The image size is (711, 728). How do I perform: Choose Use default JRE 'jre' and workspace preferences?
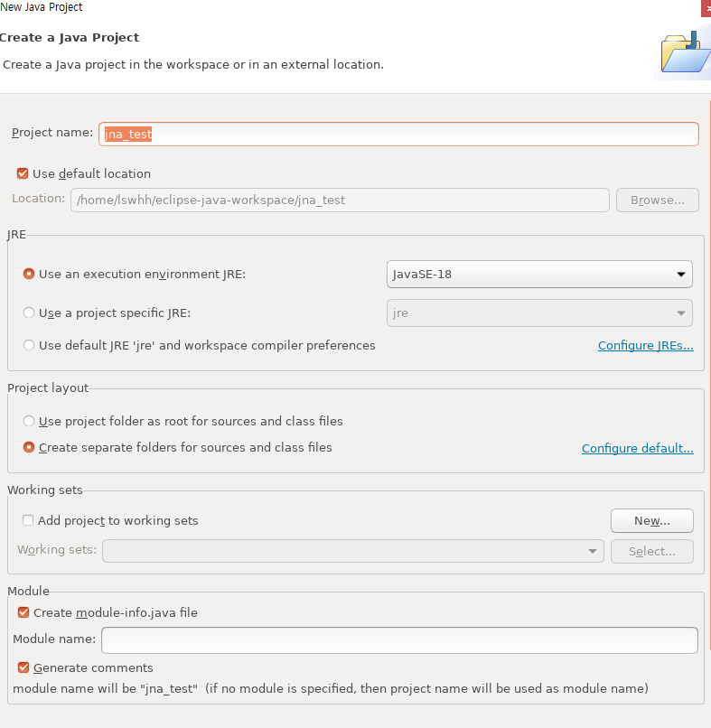click(x=28, y=345)
